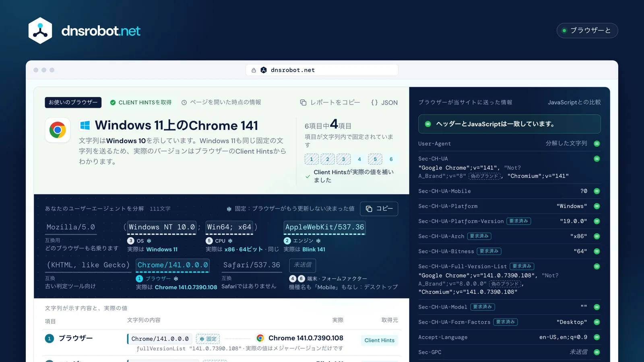644x362 pixels.
Task: Click CLIENT HINTSを取得 status label
Action: [141, 103]
